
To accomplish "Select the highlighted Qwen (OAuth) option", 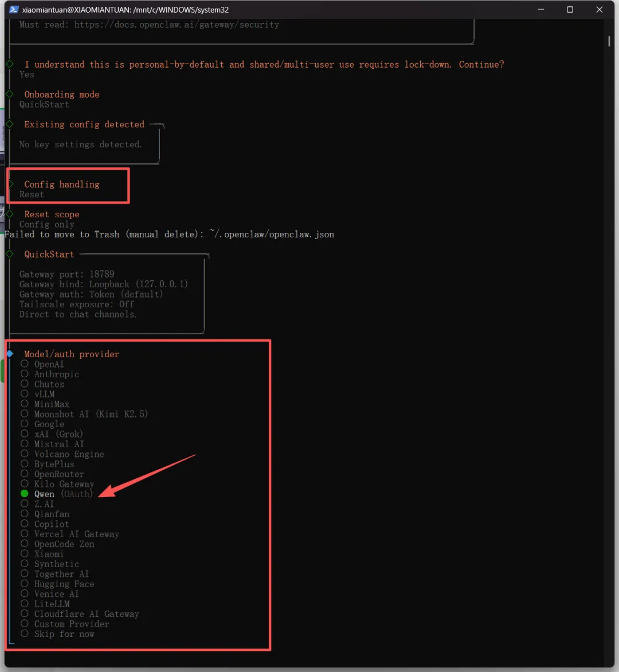I will [57, 494].
